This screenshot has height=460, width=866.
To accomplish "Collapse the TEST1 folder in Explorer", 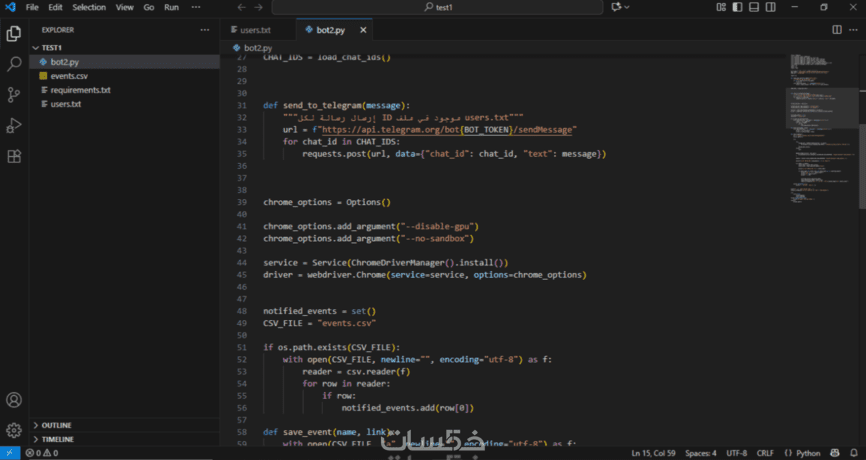I will pyautogui.click(x=52, y=47).
